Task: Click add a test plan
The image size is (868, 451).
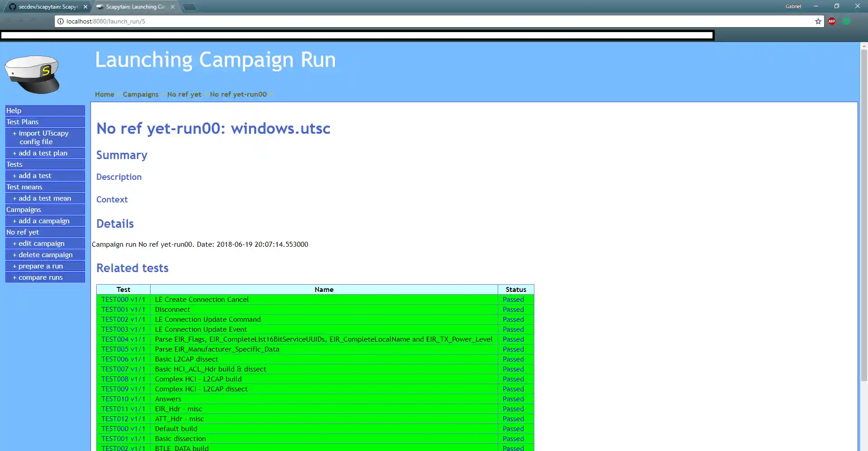Action: [45, 153]
